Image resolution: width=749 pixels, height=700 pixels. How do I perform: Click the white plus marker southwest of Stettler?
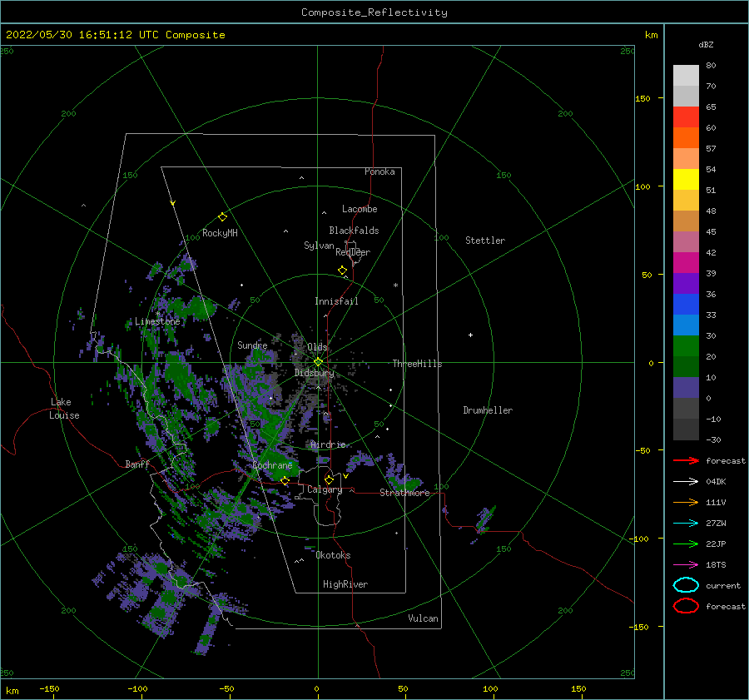coord(470,335)
